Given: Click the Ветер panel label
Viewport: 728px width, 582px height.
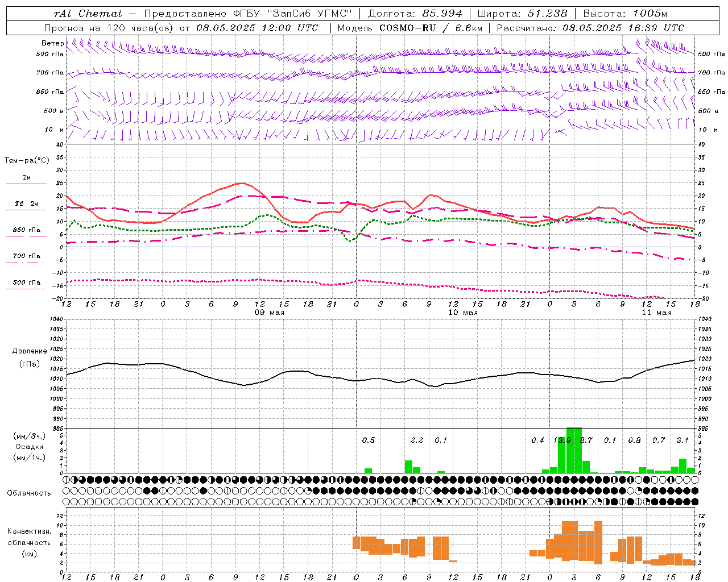Looking at the screenshot, I should tap(52, 43).
